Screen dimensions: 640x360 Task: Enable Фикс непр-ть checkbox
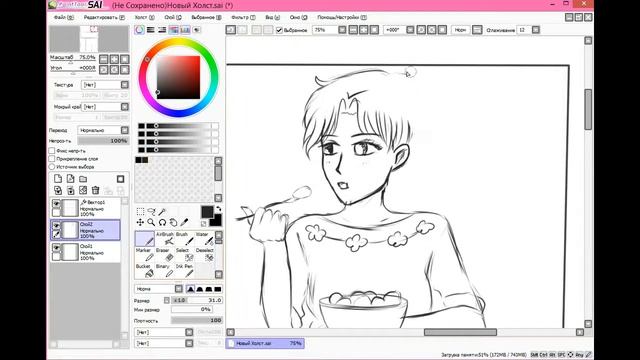click(52, 151)
